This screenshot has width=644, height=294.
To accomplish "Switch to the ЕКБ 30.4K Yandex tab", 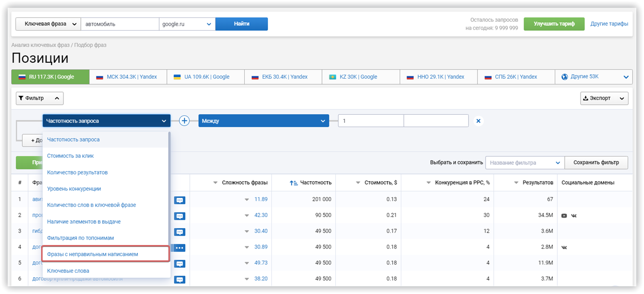I will (283, 77).
